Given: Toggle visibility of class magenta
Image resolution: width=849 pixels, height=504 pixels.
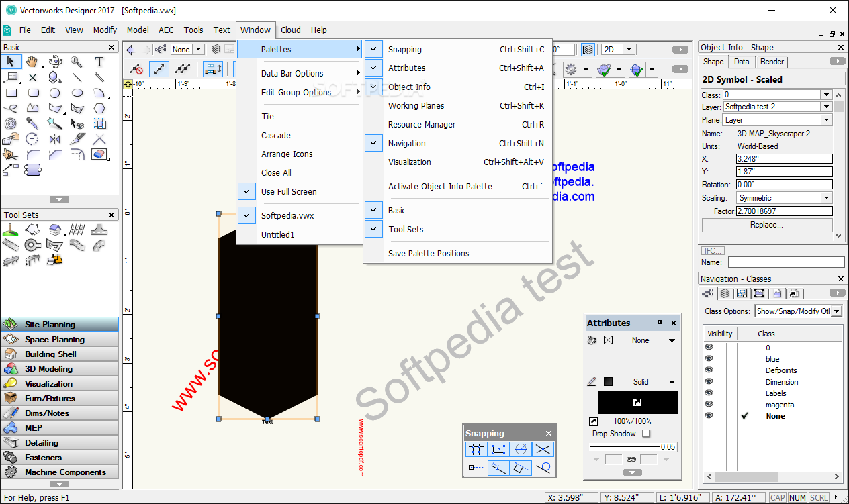Looking at the screenshot, I should click(x=709, y=405).
